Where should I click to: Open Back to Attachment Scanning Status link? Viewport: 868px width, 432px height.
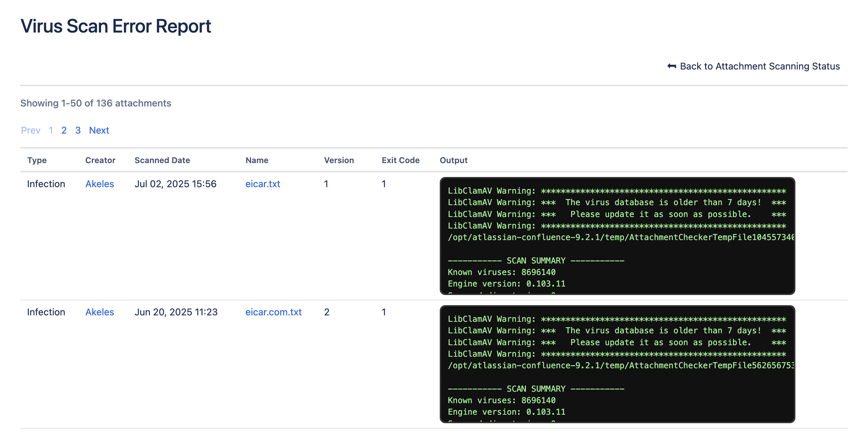tap(759, 66)
